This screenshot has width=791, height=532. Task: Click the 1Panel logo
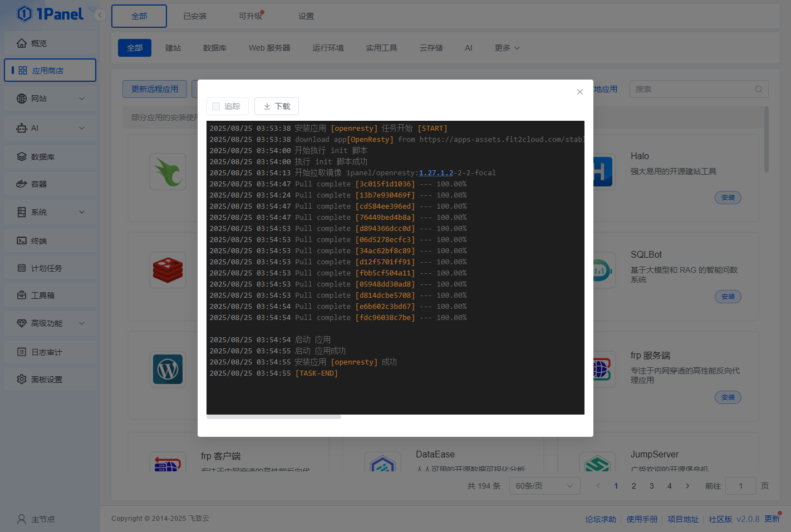pyautogui.click(x=50, y=14)
